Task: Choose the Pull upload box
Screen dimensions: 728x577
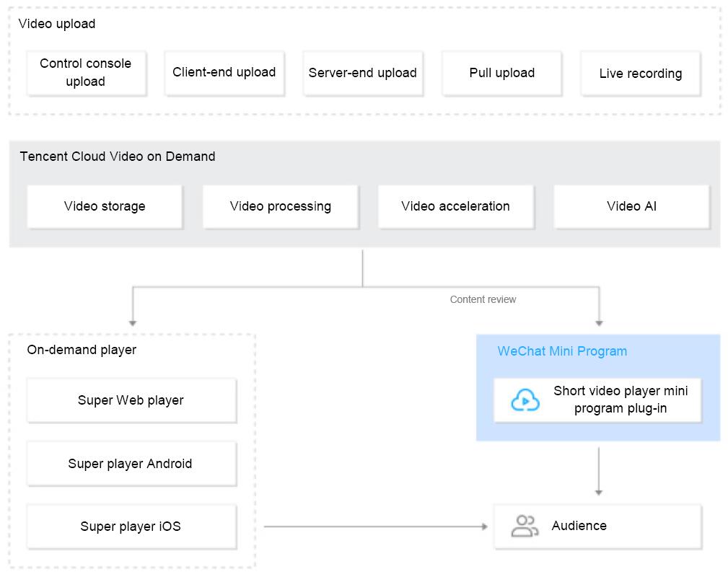Action: 502,74
